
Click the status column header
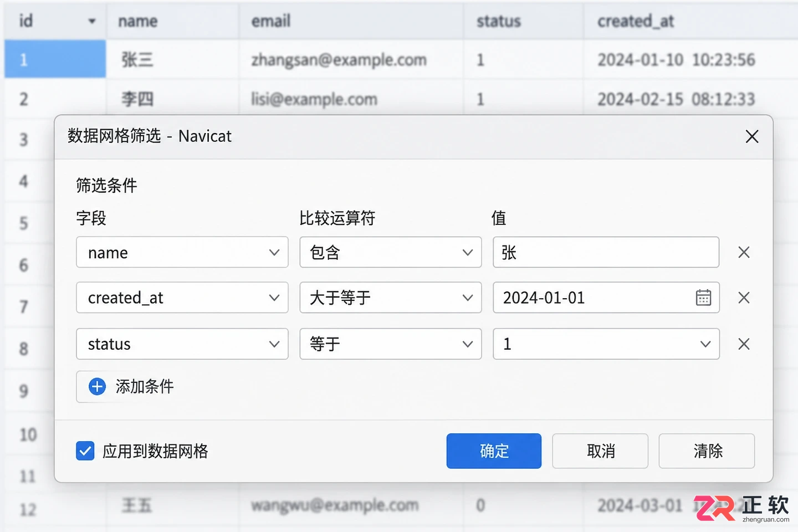point(523,21)
